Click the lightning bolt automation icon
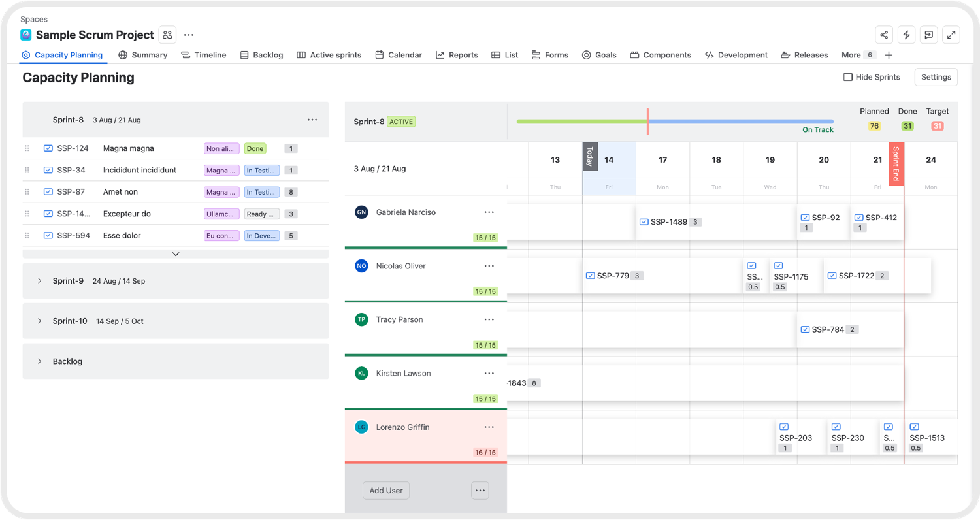Viewport: 980px width, 520px height. (x=906, y=35)
